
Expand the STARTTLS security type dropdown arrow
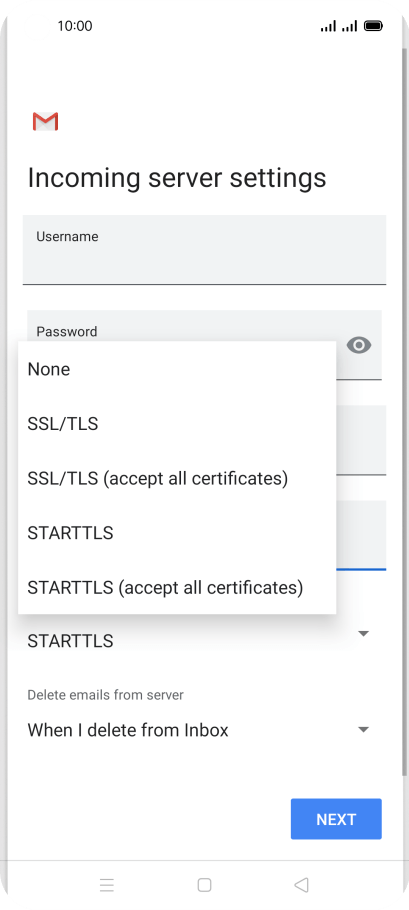(x=363, y=634)
